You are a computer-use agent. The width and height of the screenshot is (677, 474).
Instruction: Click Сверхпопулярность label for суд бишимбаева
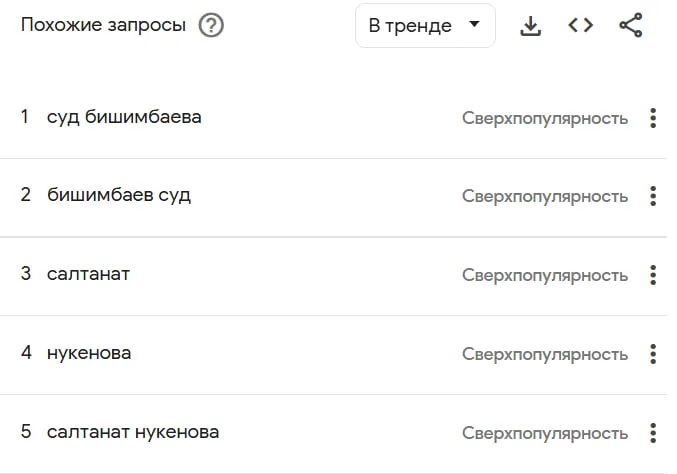pos(545,118)
